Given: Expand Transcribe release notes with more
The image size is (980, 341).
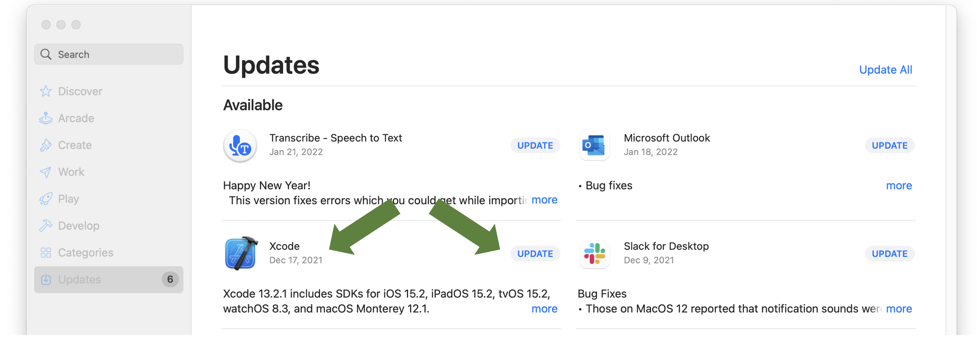Looking at the screenshot, I should pyautogui.click(x=544, y=200).
